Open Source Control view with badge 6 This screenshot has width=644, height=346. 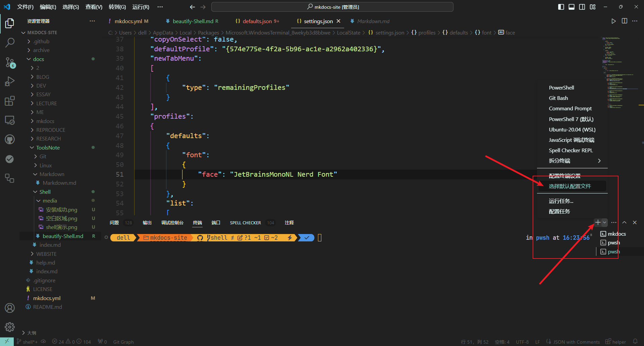pos(10,62)
